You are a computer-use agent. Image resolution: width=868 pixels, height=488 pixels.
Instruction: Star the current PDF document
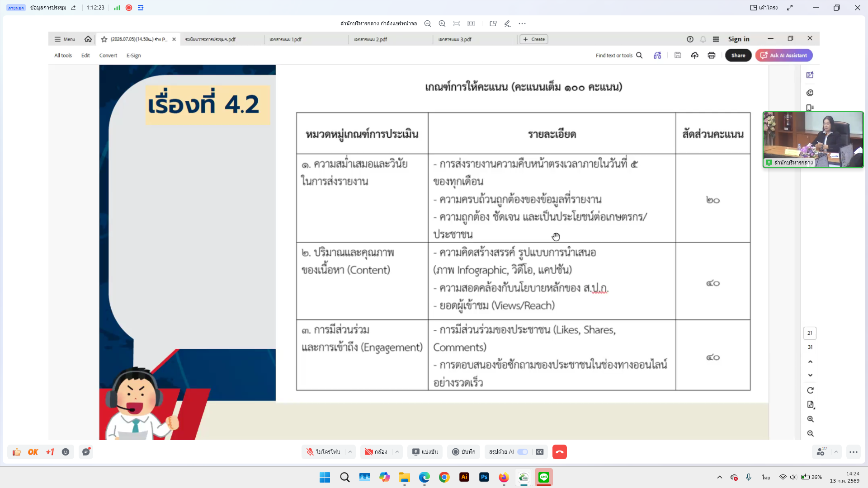tap(104, 39)
